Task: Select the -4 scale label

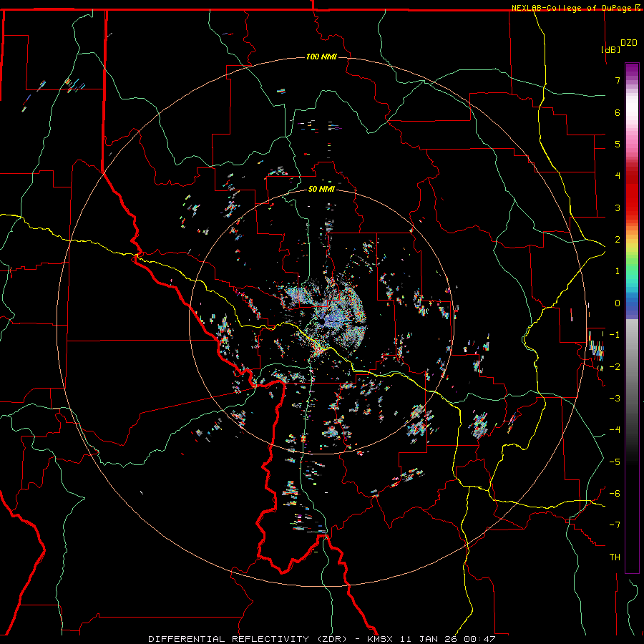Action: 615,430
